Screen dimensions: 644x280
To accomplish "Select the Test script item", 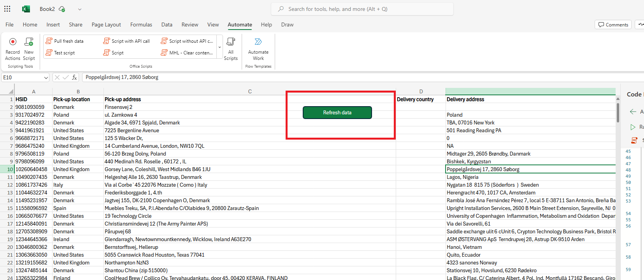I will pos(61,53).
